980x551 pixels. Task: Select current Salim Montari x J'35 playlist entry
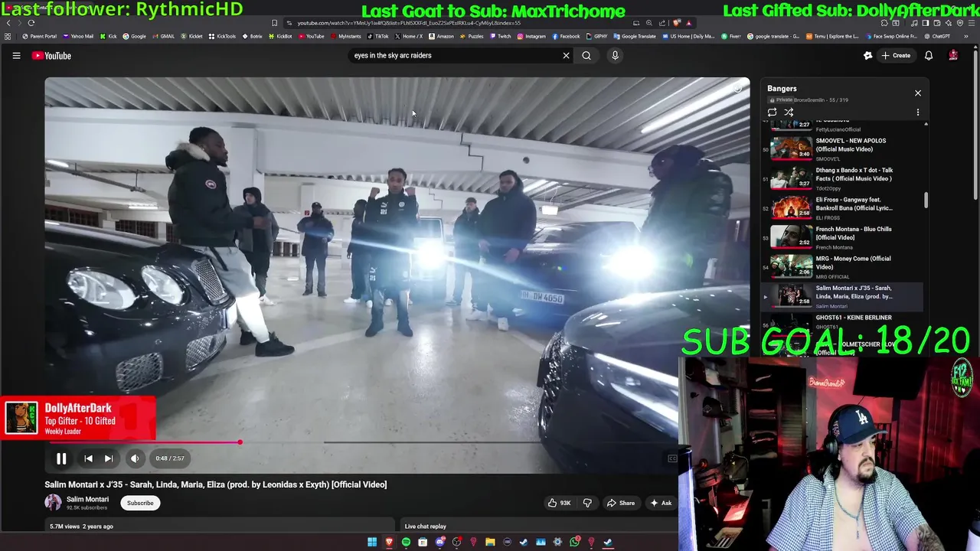coord(842,296)
